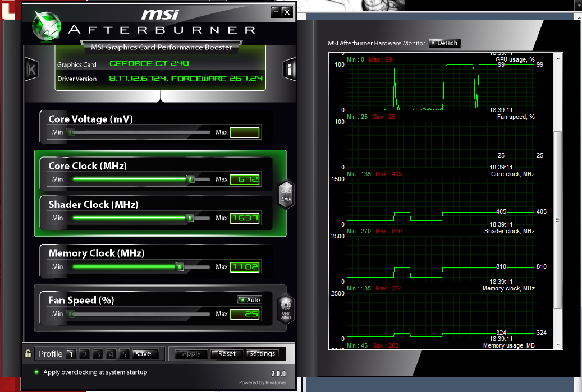Click the Memory Clock (MHz) label

point(97,253)
